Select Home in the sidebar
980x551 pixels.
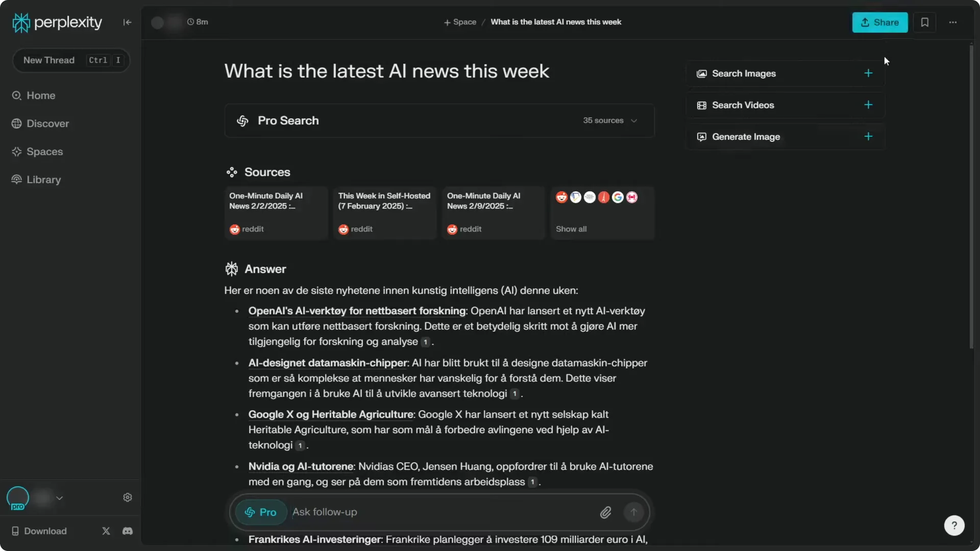pos(41,95)
